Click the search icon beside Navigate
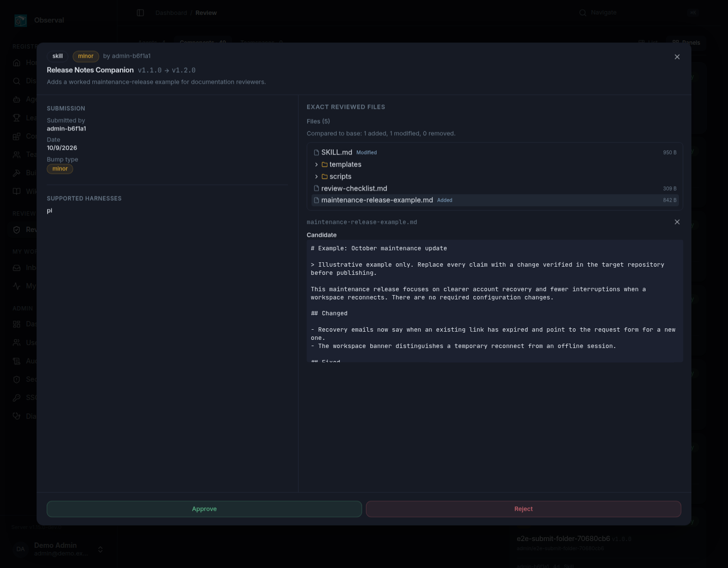The image size is (728, 568). click(583, 13)
